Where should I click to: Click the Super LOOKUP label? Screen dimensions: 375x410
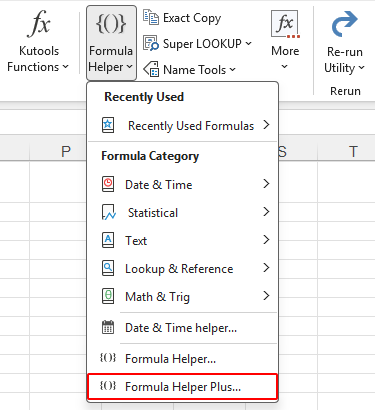(202, 44)
